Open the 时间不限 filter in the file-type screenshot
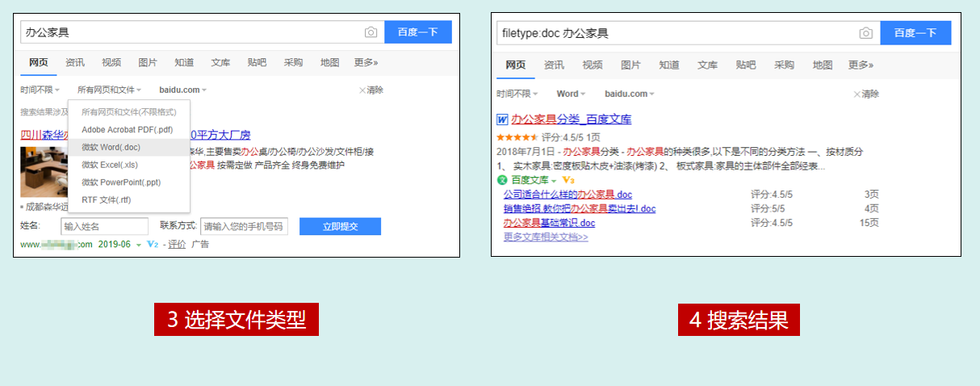The image size is (980, 386). coord(40,90)
